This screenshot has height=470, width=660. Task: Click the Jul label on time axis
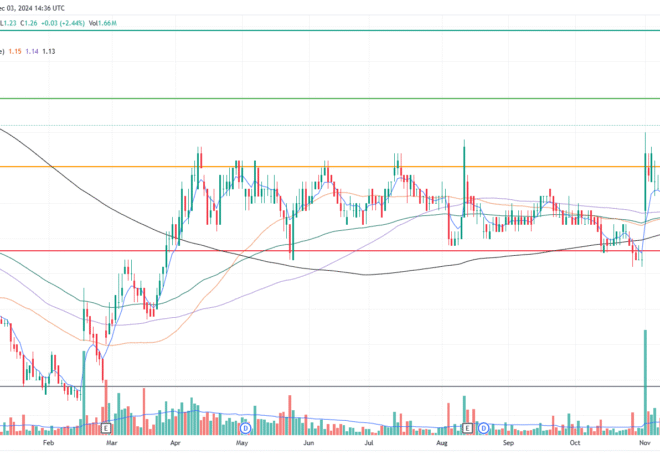coord(369,443)
